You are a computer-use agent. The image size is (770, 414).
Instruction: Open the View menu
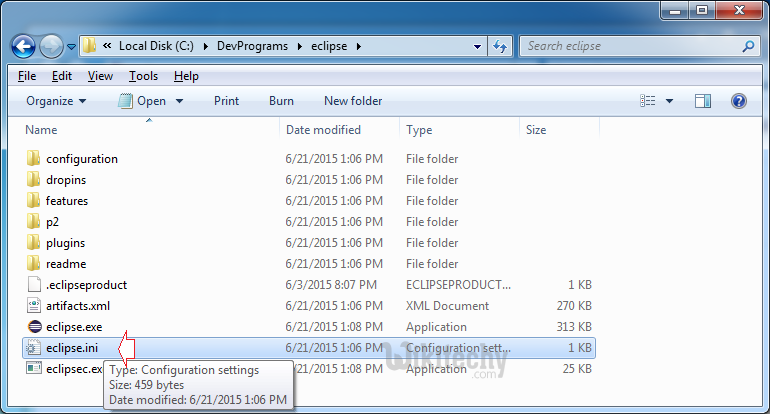pos(100,76)
